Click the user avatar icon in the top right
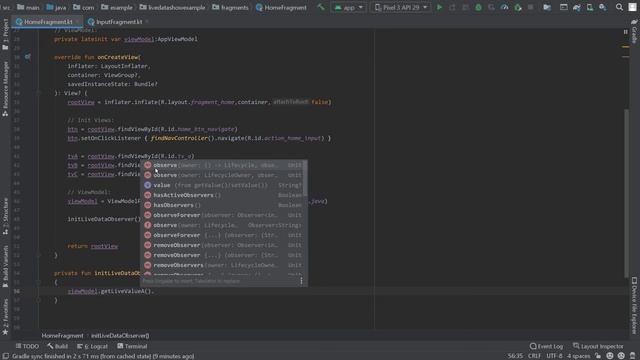The height and width of the screenshot is (360, 640). (632, 7)
